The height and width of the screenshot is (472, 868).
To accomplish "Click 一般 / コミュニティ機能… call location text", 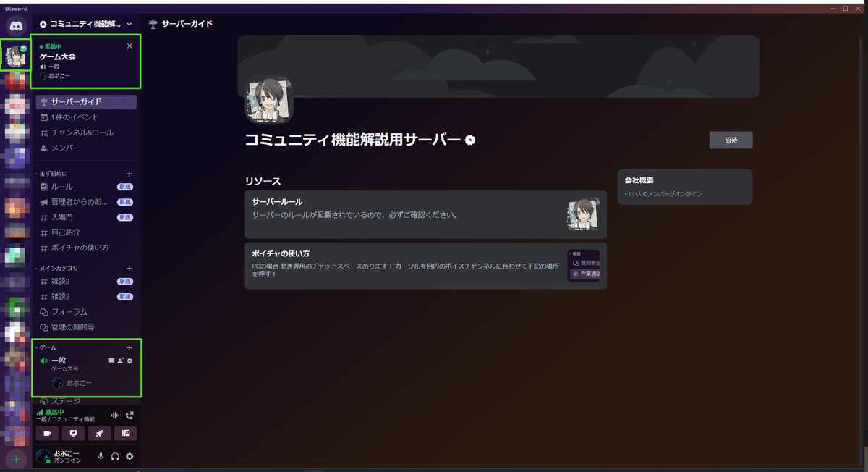I will point(67,419).
